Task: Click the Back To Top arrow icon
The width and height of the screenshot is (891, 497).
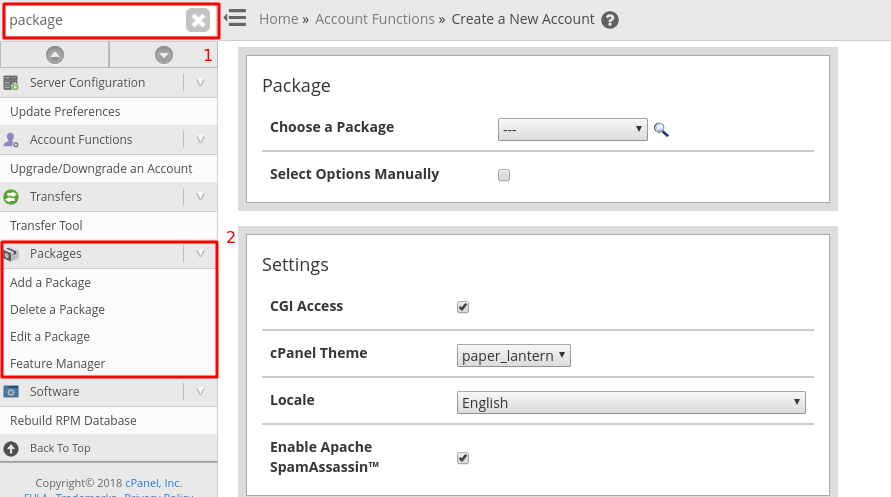Action: [x=11, y=449]
